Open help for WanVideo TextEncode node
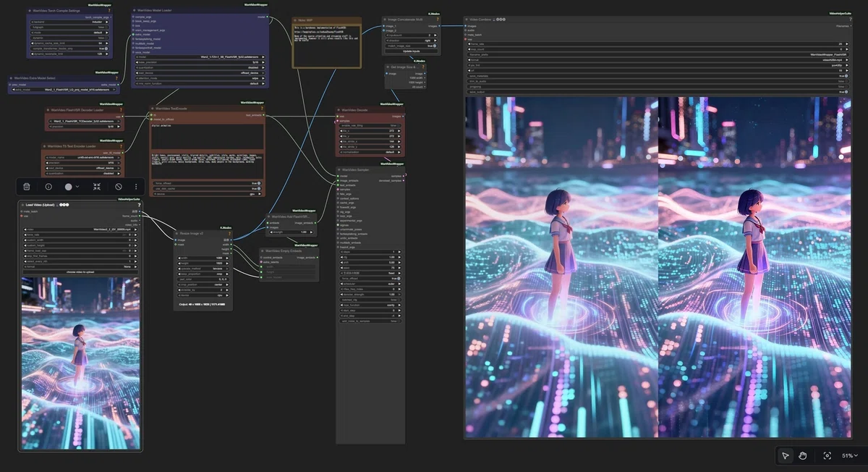 (x=261, y=109)
